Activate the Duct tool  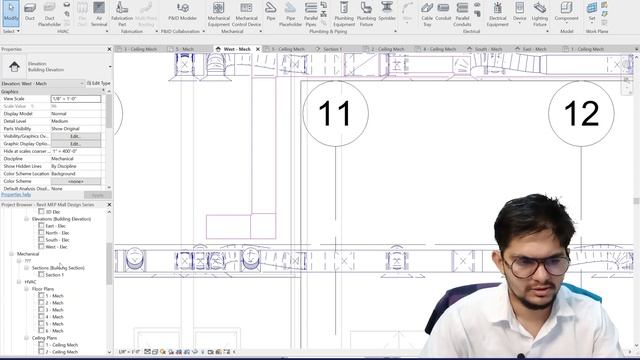coord(29,12)
